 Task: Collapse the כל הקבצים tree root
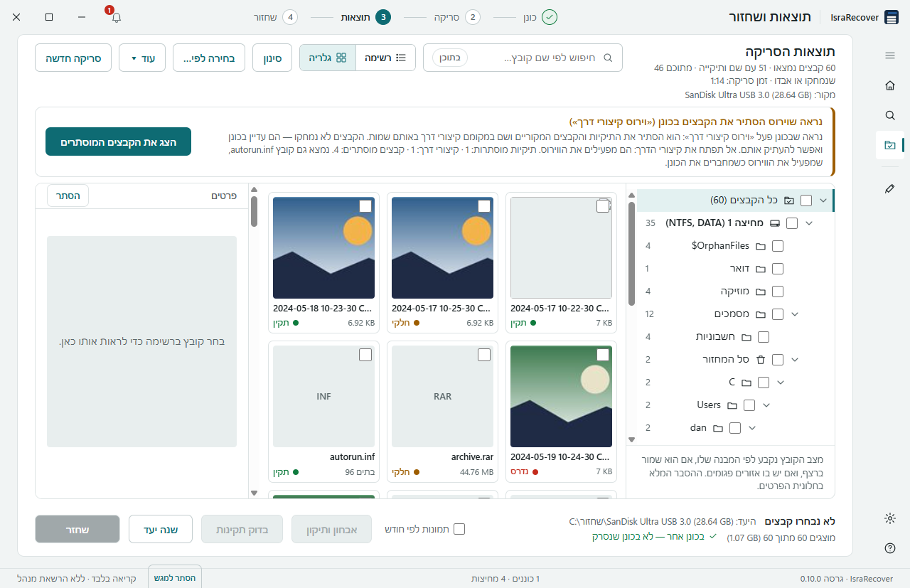[823, 201]
